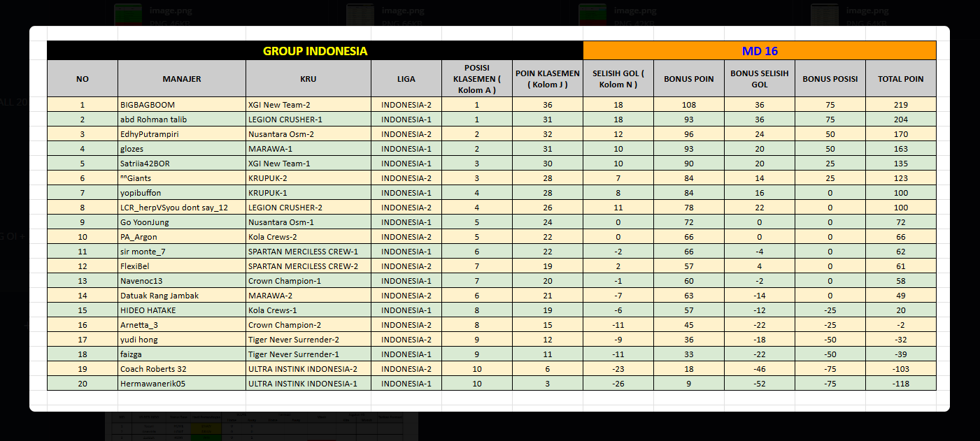Image resolution: width=980 pixels, height=441 pixels.
Task: Click manager name Hermawanerik05
Action: click(152, 384)
